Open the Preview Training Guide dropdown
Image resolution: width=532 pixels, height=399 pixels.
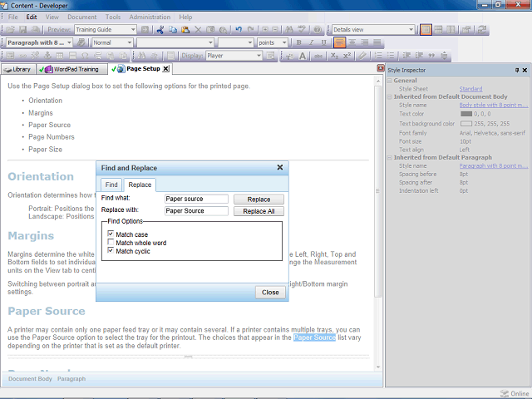point(133,30)
